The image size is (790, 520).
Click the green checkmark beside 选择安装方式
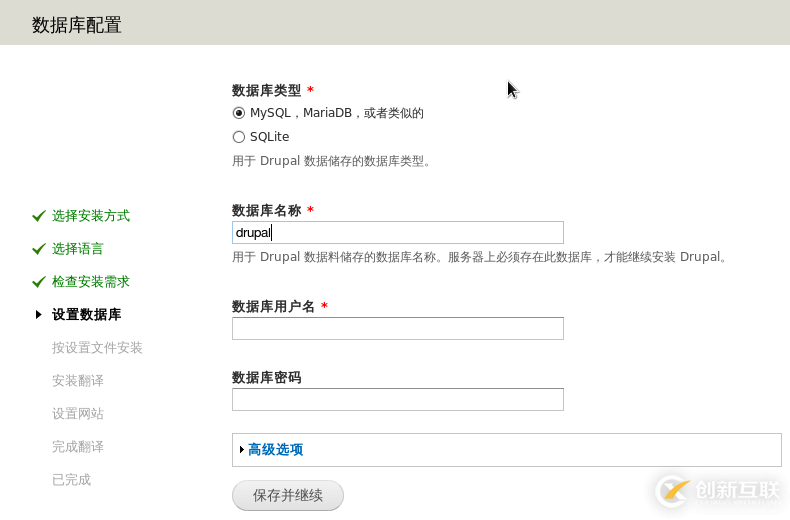pos(39,216)
